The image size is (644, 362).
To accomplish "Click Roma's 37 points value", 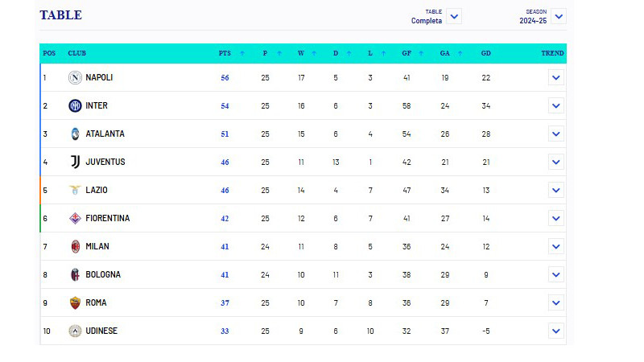I will coord(225,303).
